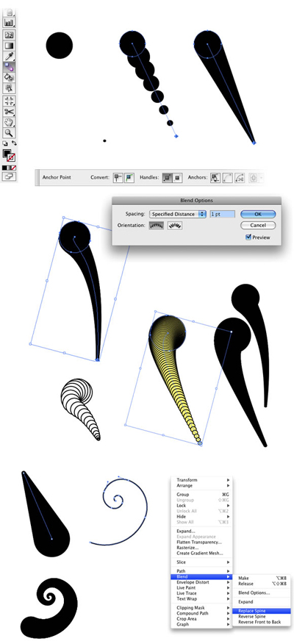Select the highlighted Blend menu entry

pos(201,576)
